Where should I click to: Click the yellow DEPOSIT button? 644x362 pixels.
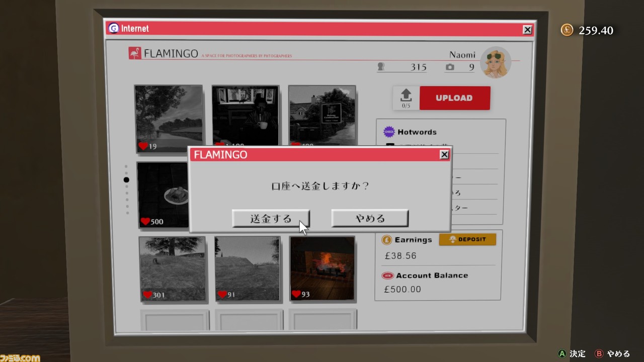click(467, 239)
